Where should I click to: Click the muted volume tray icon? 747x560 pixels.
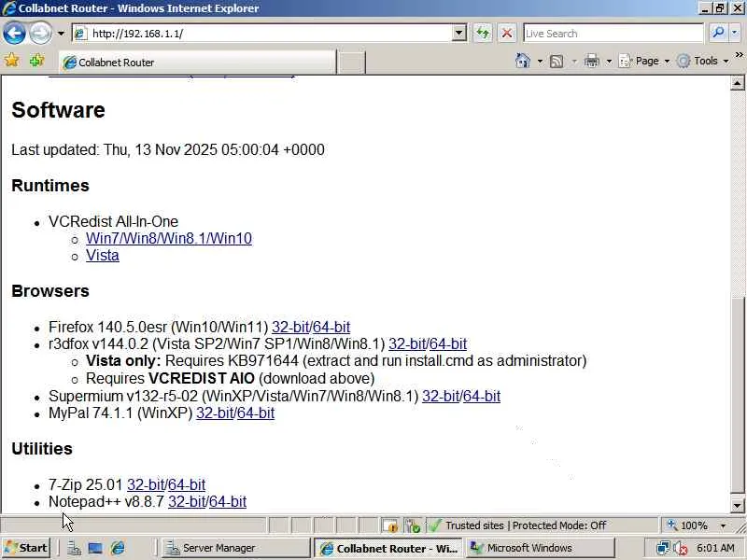(681, 548)
